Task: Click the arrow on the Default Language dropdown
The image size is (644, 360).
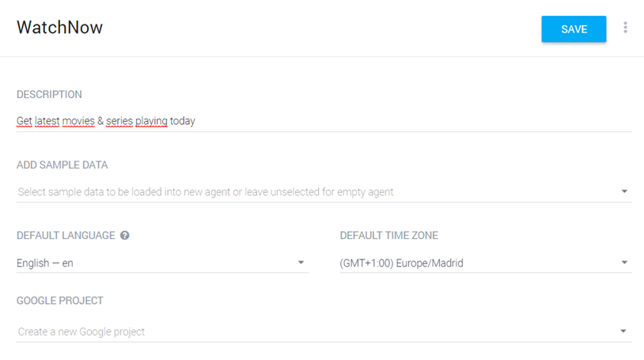Action: pyautogui.click(x=301, y=263)
